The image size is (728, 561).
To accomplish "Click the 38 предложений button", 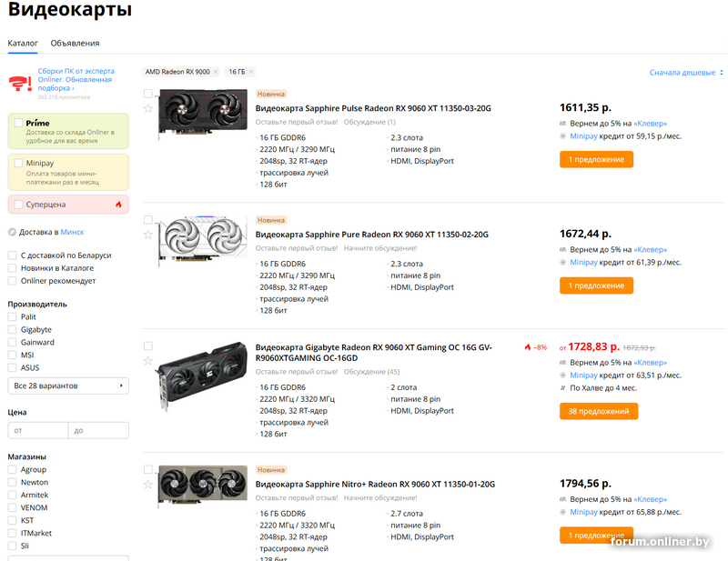I will (x=598, y=411).
